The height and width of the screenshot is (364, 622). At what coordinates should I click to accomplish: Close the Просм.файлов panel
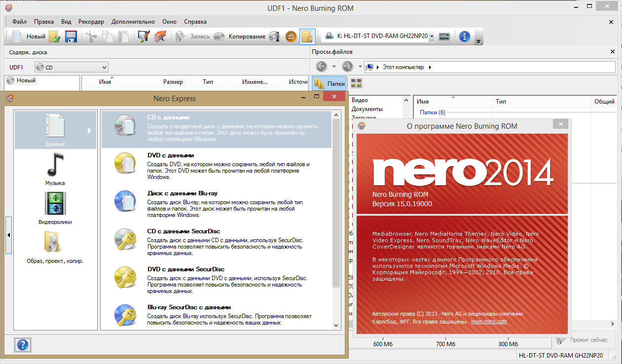[x=613, y=52]
